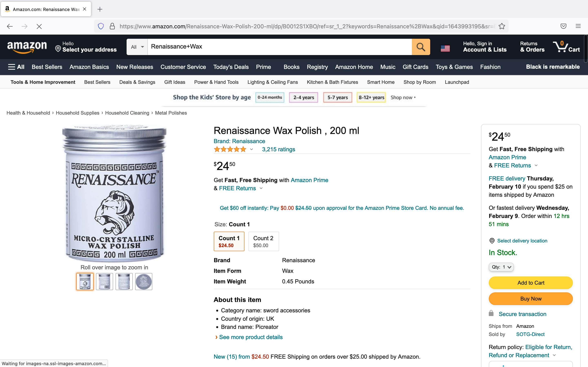Viewport: 588px width, 367px height.
Task: Open the All hamburger menu
Action: click(x=16, y=67)
